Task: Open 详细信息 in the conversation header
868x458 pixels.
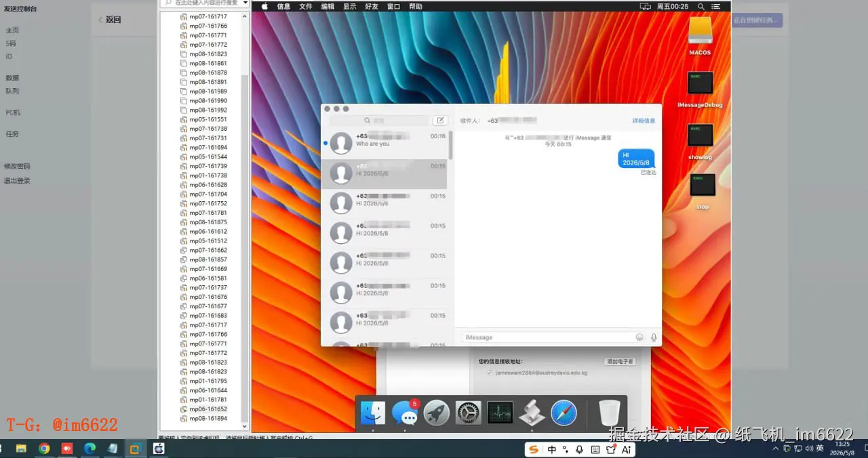Action: click(644, 121)
